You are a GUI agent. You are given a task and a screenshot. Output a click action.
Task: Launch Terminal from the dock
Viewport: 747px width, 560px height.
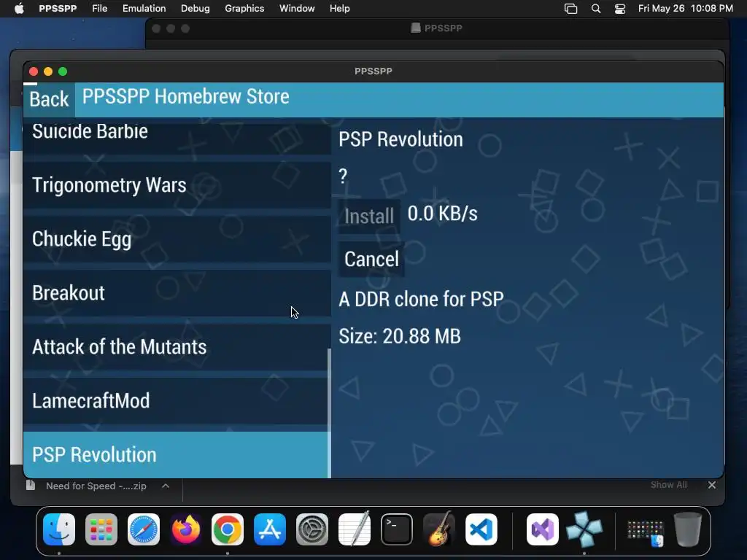point(396,529)
